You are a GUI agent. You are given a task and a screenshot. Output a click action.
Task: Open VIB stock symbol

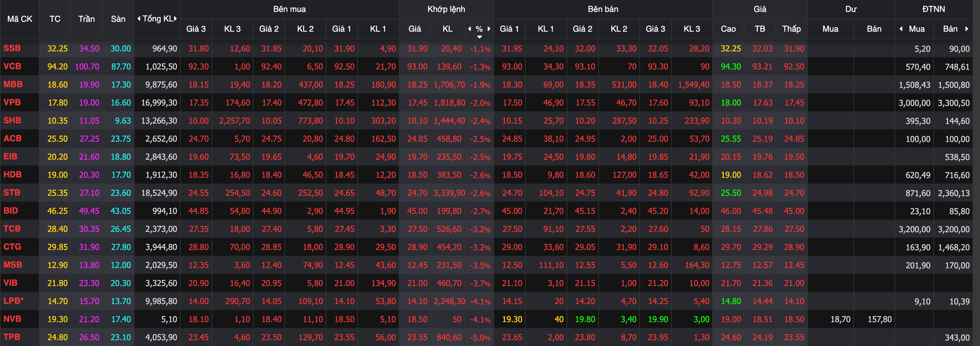(x=10, y=283)
